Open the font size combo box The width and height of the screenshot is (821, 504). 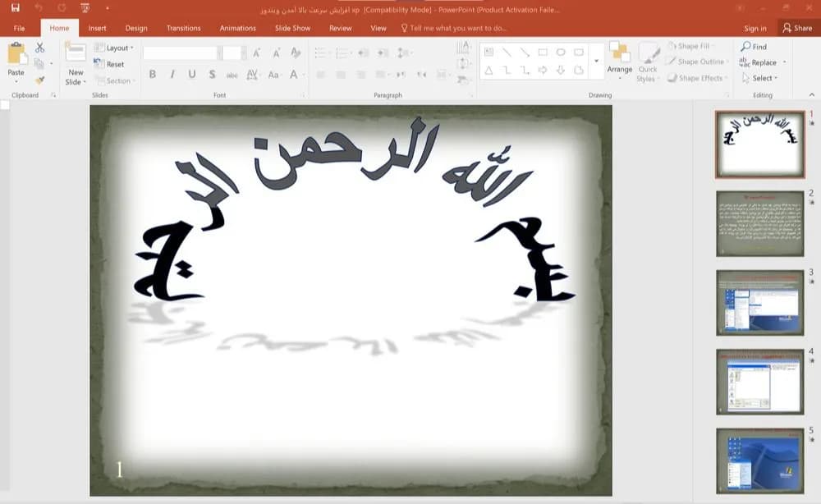(233, 53)
